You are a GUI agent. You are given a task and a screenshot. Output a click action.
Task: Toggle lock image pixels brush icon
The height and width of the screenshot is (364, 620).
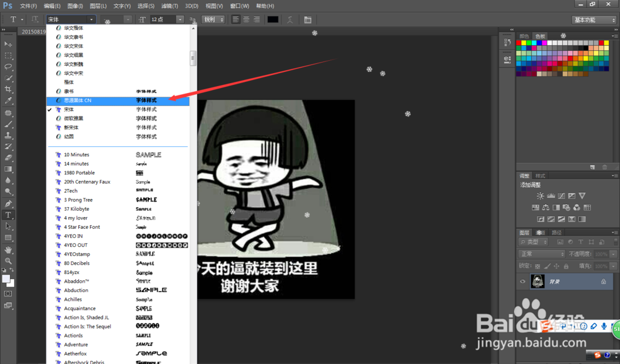pyautogui.click(x=547, y=266)
